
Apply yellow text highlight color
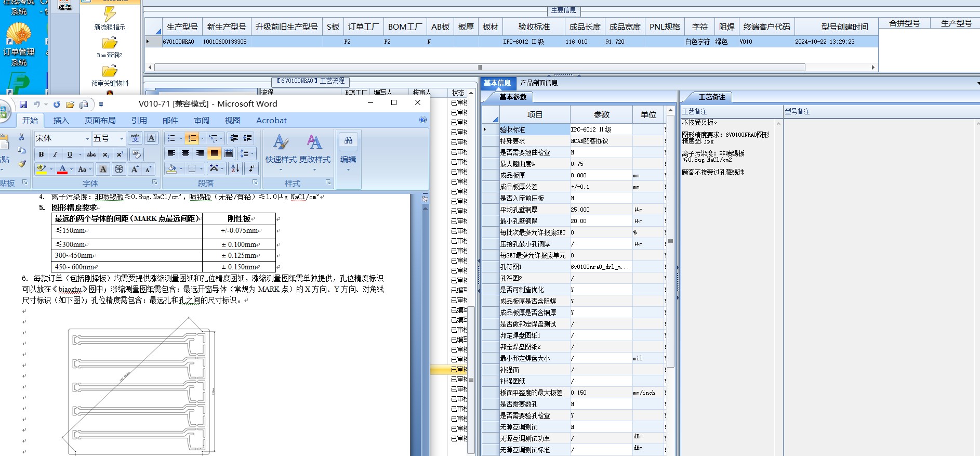[42, 169]
